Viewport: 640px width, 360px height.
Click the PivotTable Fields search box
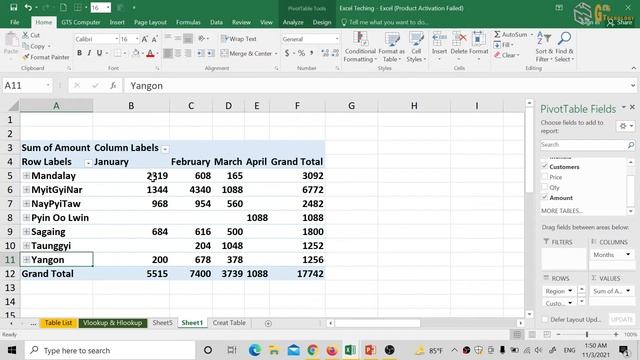click(x=587, y=145)
